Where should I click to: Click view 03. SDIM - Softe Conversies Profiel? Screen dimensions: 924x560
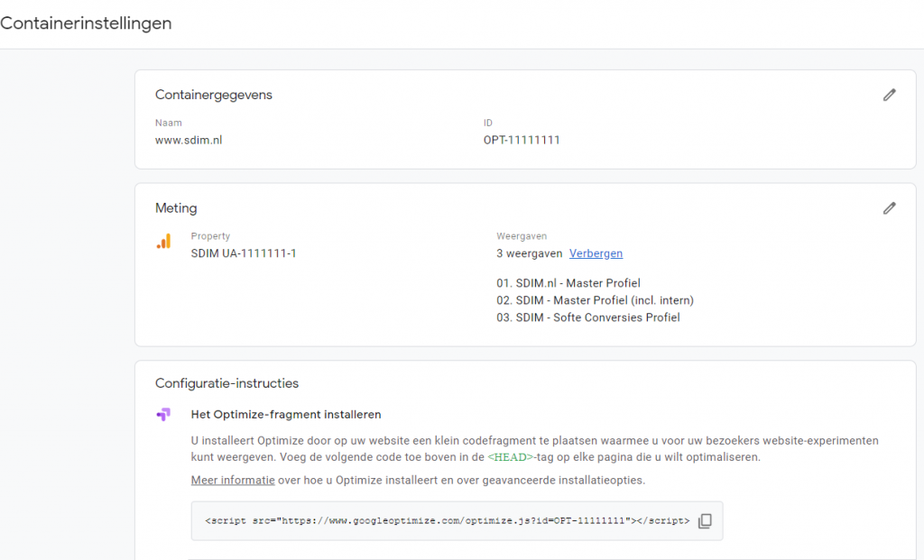(x=588, y=317)
